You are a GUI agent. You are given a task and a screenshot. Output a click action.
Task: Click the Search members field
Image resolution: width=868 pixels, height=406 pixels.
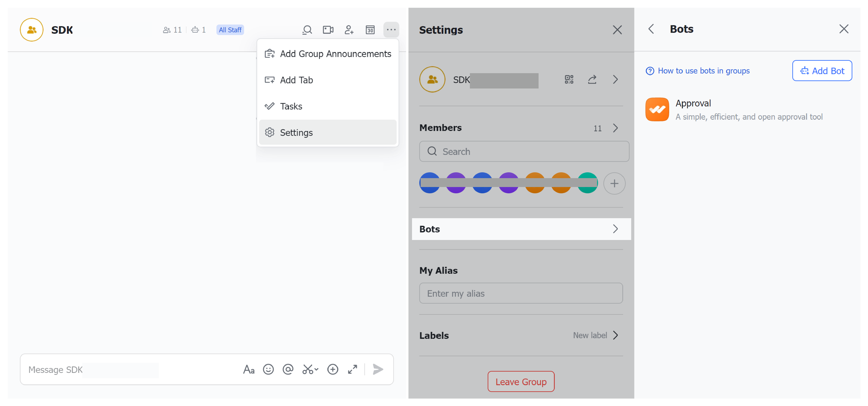[x=524, y=151]
